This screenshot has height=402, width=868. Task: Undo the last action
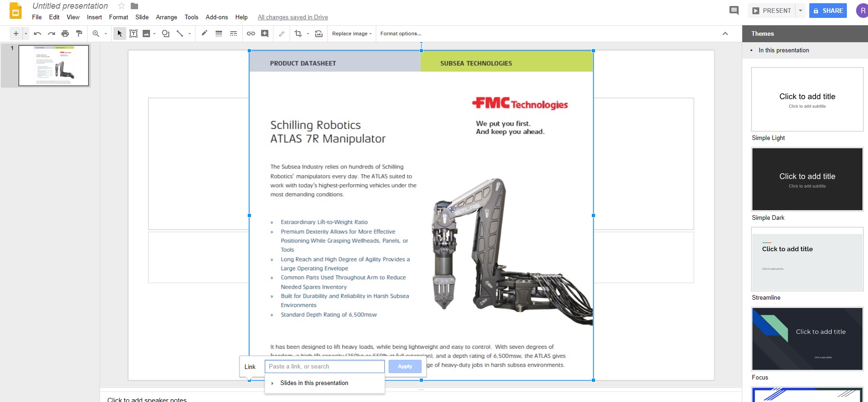point(38,33)
